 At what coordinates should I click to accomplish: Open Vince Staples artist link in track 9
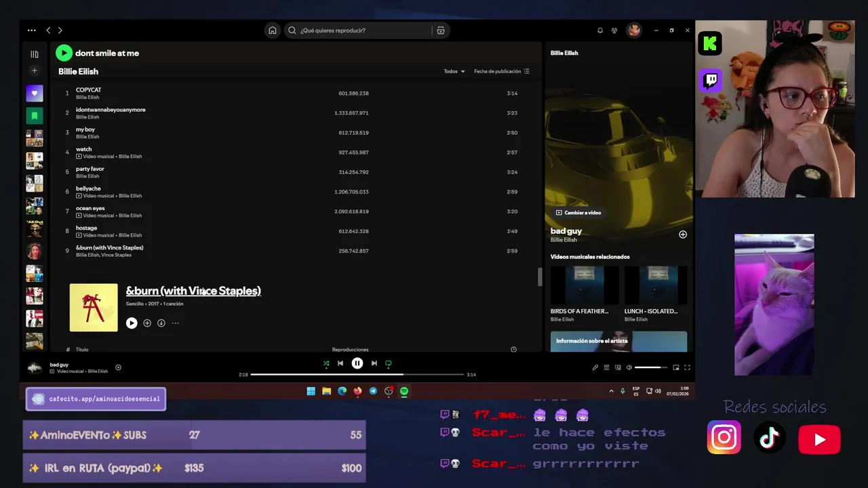(117, 255)
